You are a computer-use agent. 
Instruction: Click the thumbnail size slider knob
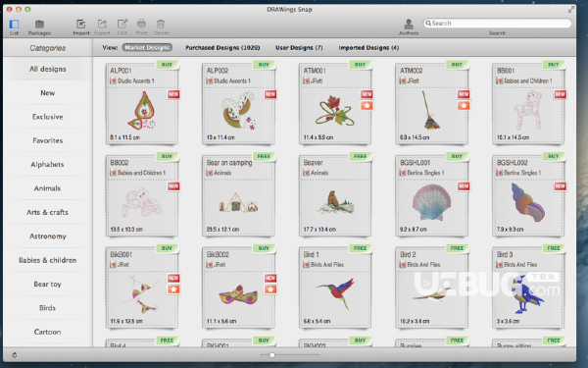271,355
